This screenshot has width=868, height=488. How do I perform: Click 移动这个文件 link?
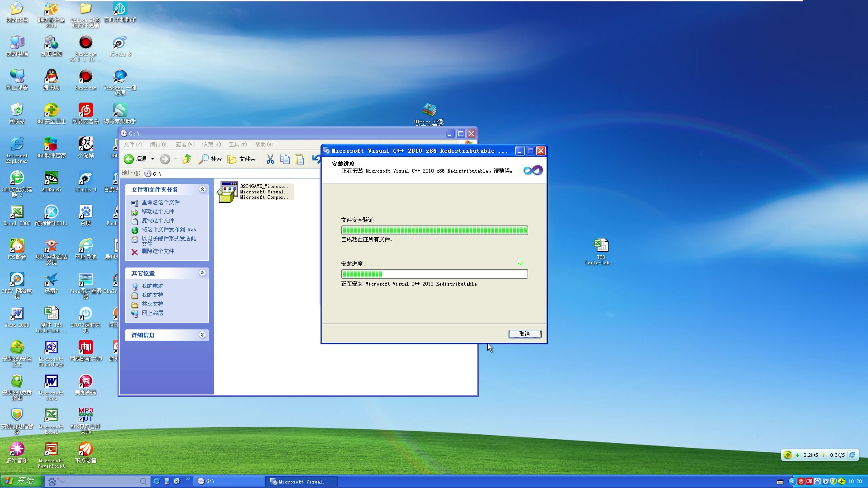(158, 211)
